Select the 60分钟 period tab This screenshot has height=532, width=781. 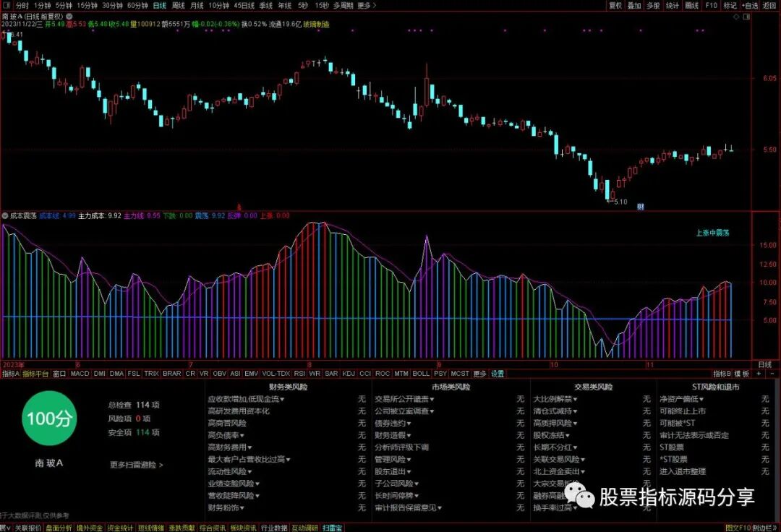point(137,6)
